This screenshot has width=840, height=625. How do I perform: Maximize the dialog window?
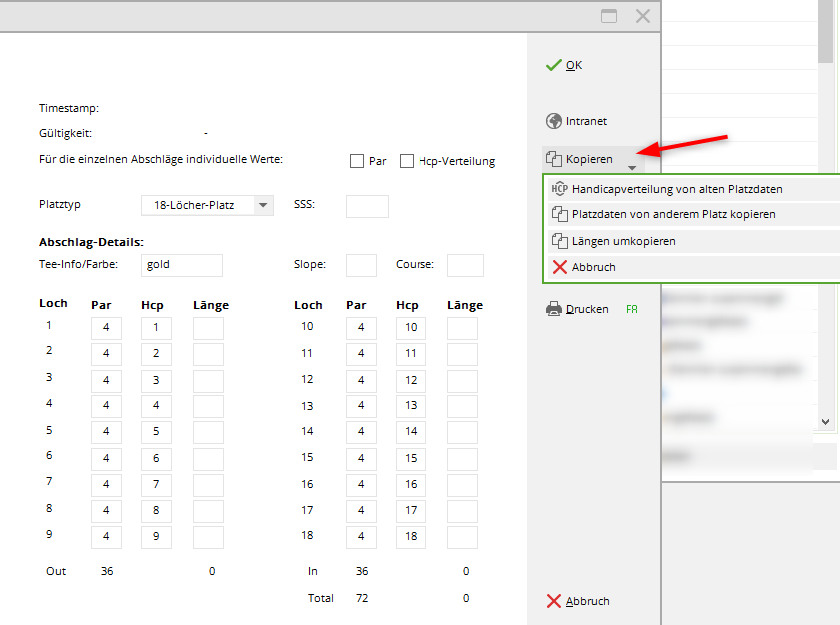point(609,16)
